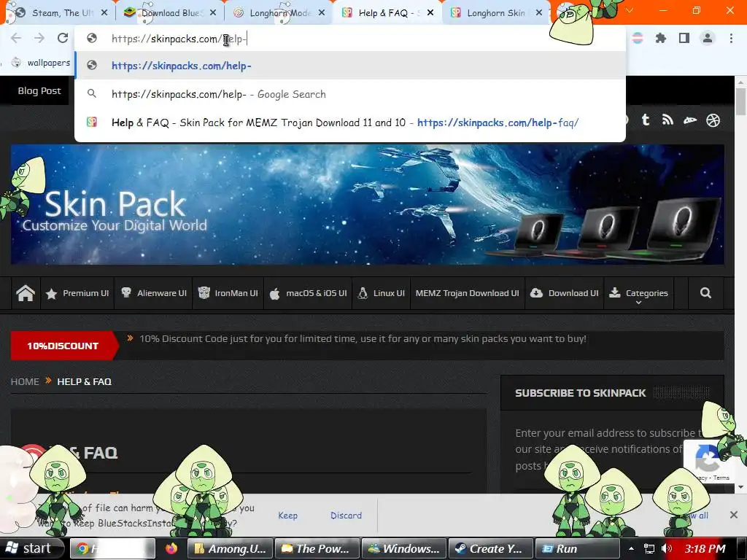Open the wallpapers bookmark
The width and height of the screenshot is (747, 560).
pos(42,63)
